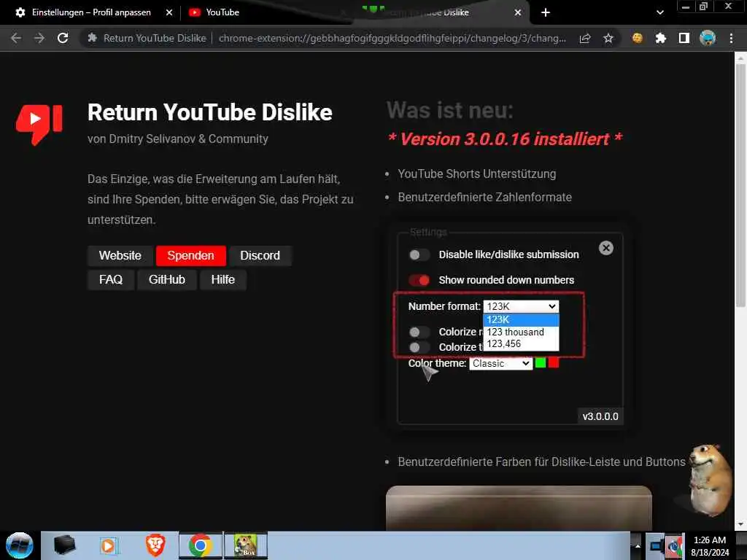Reload the current page
This screenshot has width=747, height=560.
coord(63,38)
